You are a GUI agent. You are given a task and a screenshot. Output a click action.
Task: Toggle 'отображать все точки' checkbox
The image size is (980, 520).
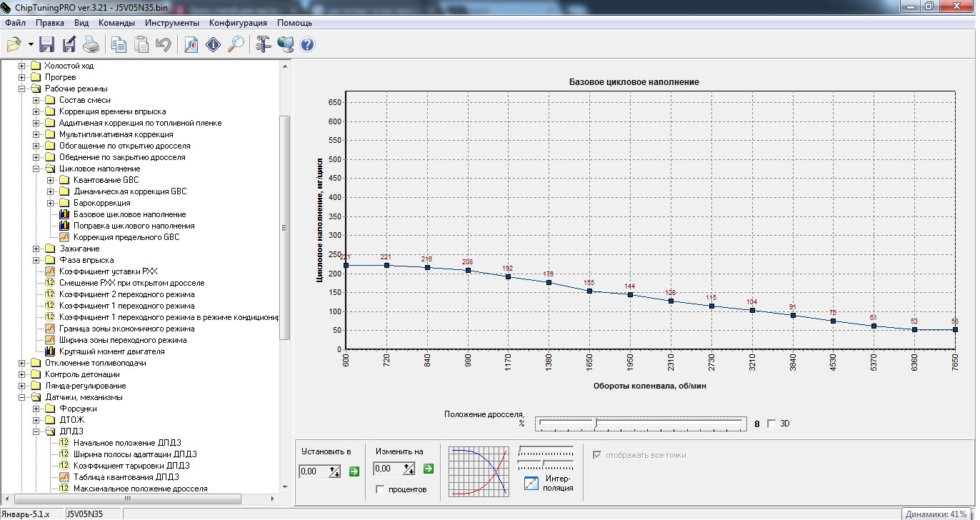click(x=598, y=455)
